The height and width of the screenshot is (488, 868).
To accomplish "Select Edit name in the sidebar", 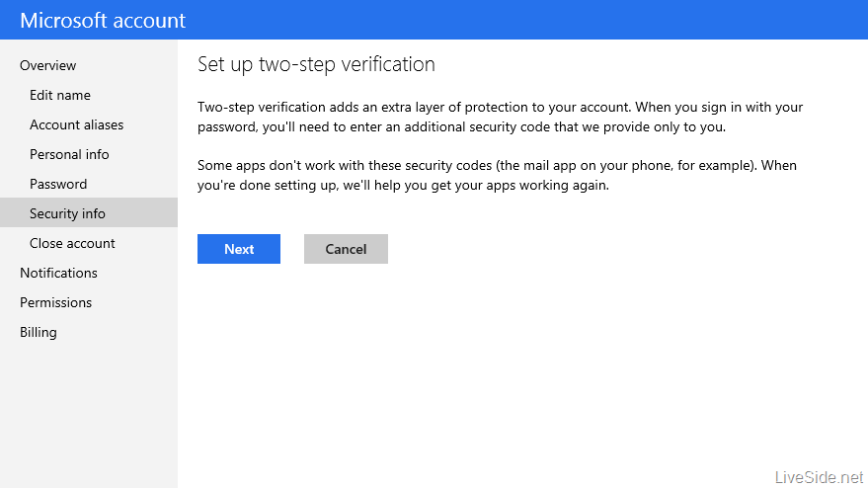I will (x=59, y=95).
